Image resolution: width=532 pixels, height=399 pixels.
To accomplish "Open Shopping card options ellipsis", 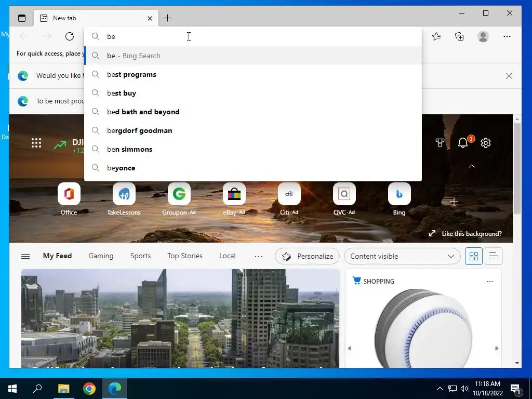I will (x=489, y=281).
